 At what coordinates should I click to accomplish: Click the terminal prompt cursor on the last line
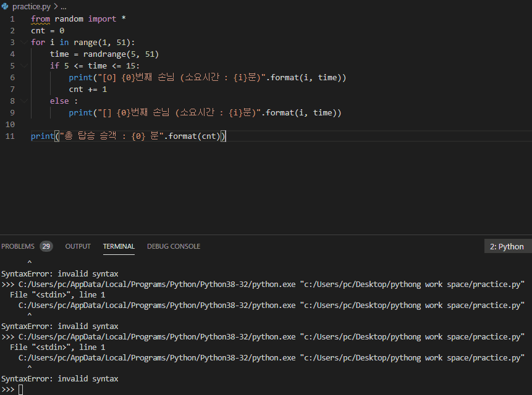pos(20,389)
